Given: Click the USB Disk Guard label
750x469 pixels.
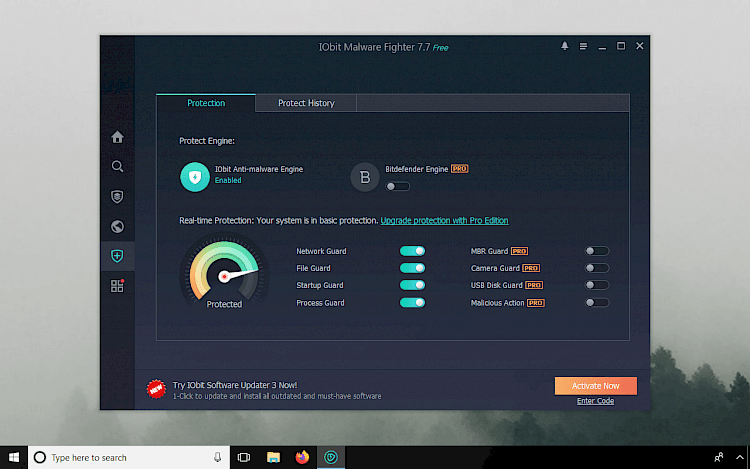Looking at the screenshot, I should point(496,285).
